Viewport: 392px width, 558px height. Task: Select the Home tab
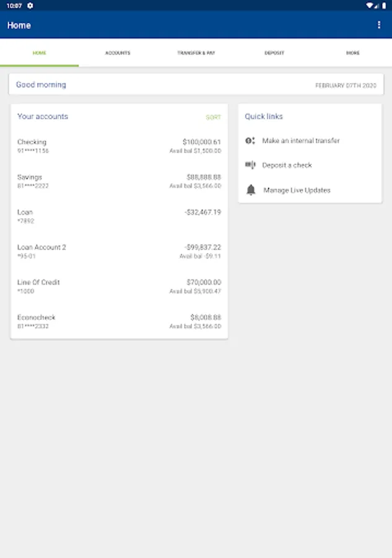click(x=39, y=53)
